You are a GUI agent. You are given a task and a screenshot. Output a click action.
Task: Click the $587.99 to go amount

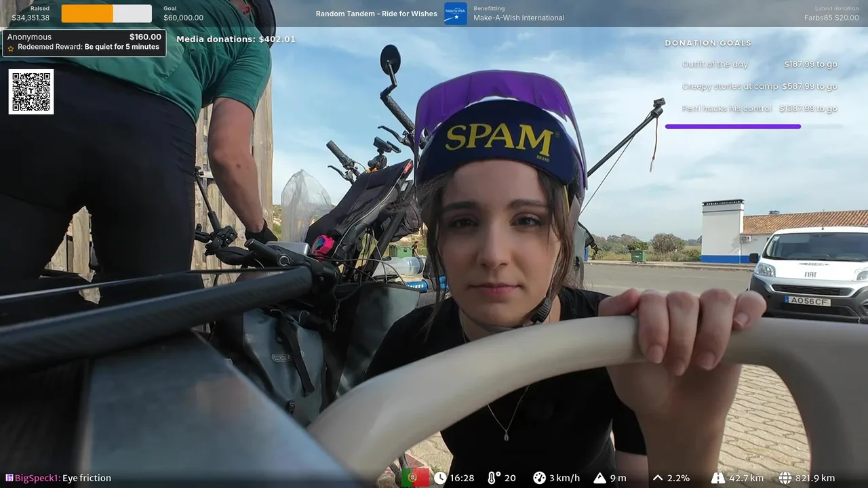click(810, 86)
